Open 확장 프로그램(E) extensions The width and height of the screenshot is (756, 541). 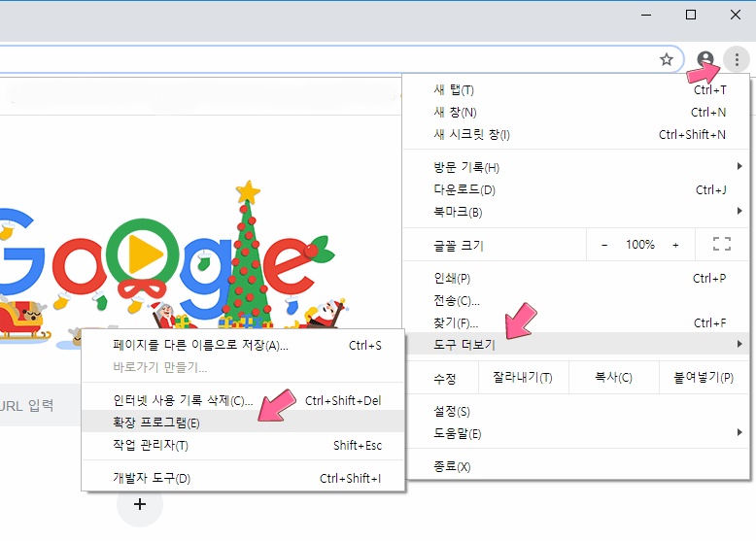243,422
